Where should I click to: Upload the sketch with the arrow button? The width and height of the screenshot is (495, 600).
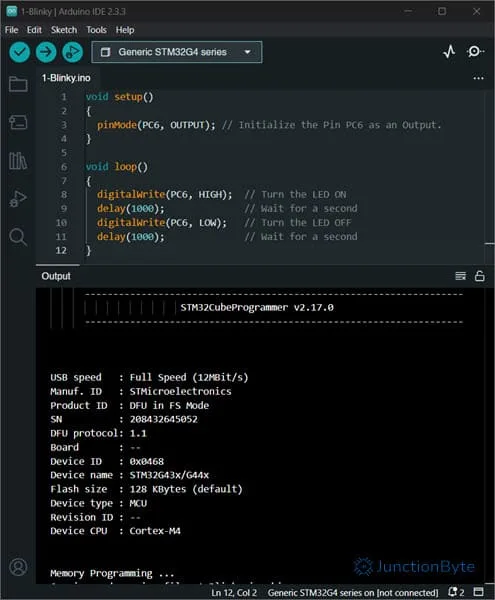[x=46, y=52]
